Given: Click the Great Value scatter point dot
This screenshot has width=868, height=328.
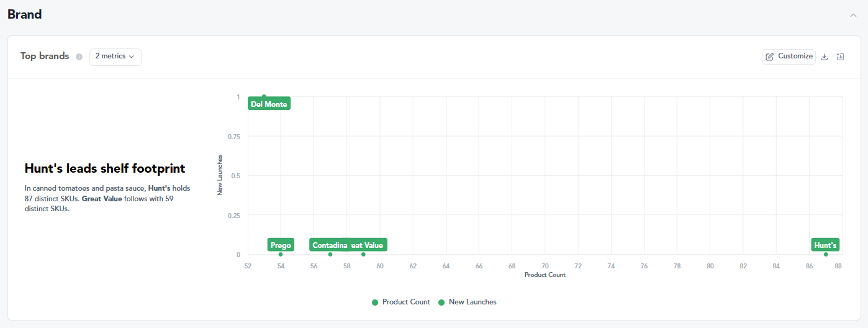Looking at the screenshot, I should 363,254.
